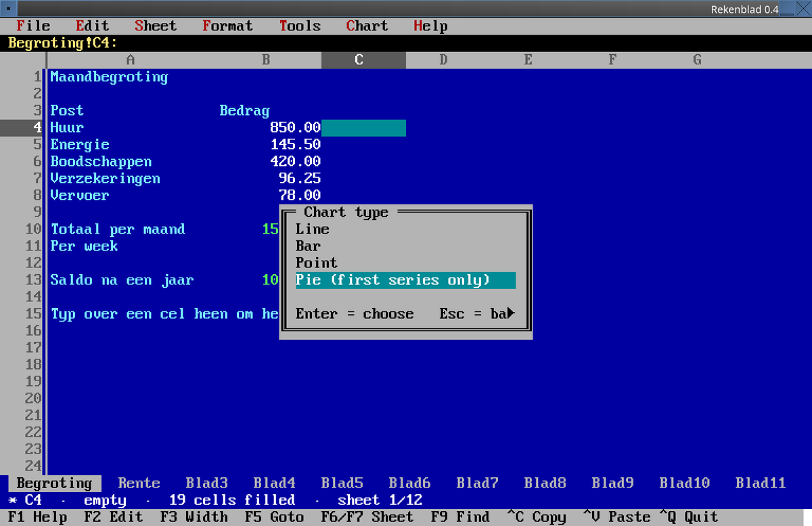Switch to the Blad8 sheet tab
The image size is (812, 526).
(x=545, y=483)
